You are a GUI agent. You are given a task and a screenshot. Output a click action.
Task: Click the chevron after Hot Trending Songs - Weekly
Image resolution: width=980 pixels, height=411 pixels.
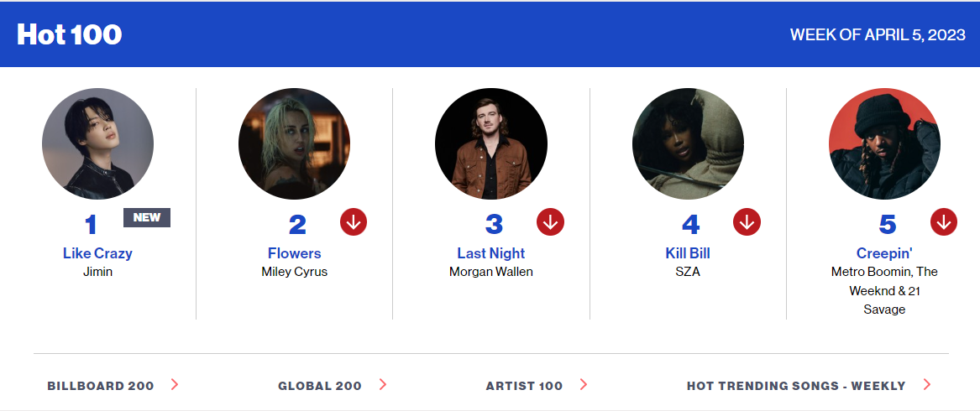927,385
